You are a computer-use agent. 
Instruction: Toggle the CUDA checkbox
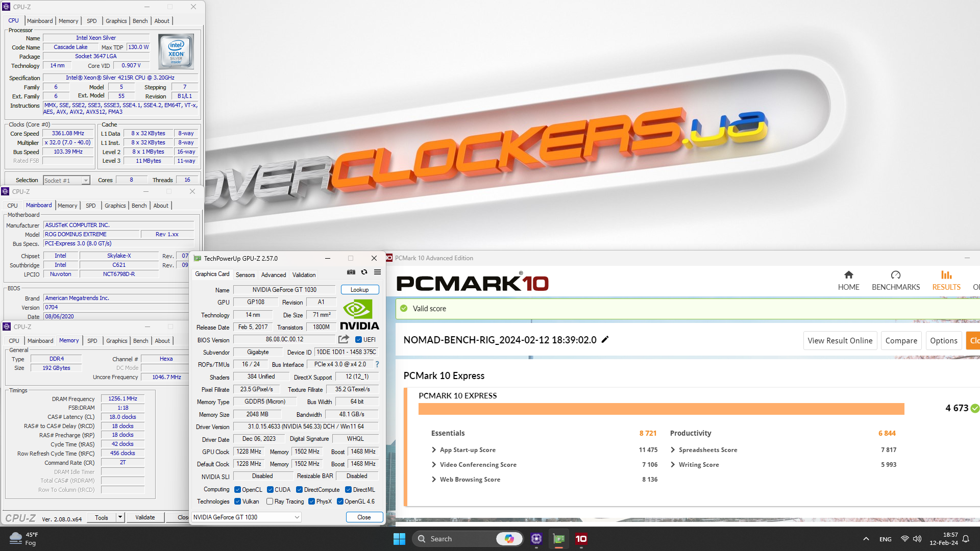pyautogui.click(x=270, y=490)
